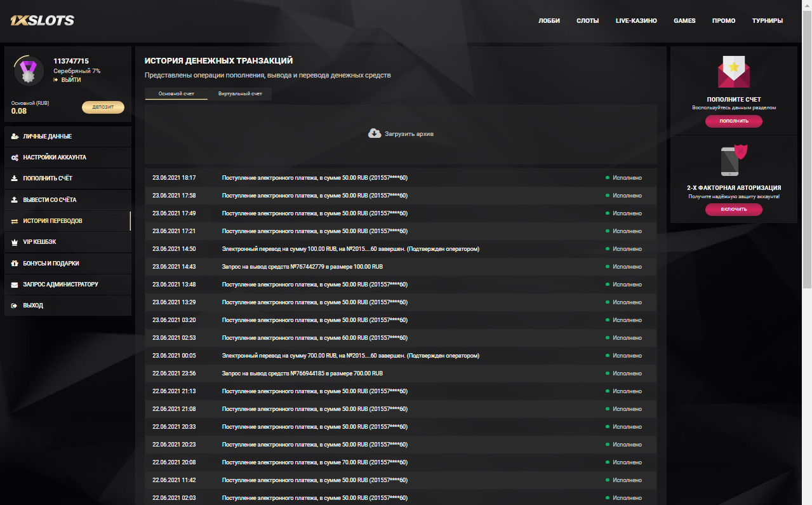
Task: Open ВЫВЕСТИ СО СЧЁТА in sidebar
Action: tap(50, 200)
